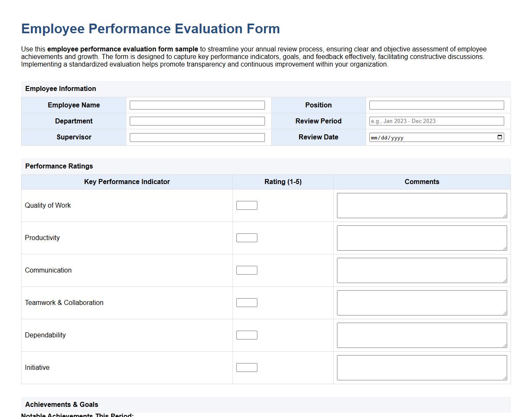Click the Department input field

pyautogui.click(x=197, y=121)
